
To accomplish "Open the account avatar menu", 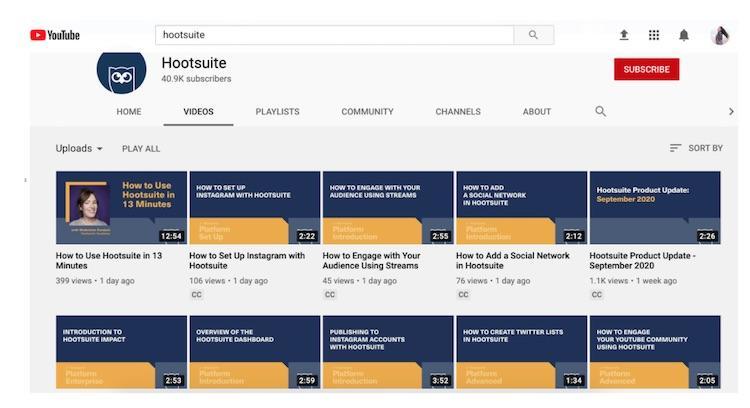I will (x=720, y=35).
